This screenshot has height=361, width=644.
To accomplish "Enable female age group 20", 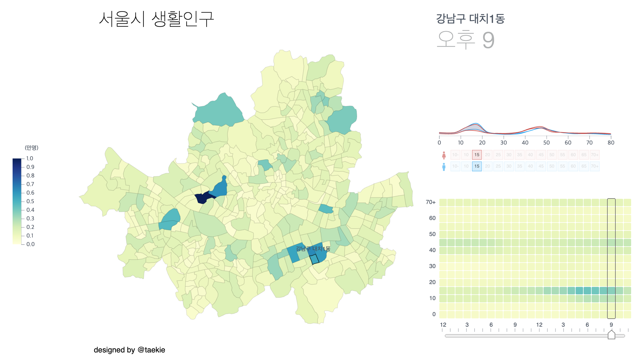I will [x=487, y=155].
